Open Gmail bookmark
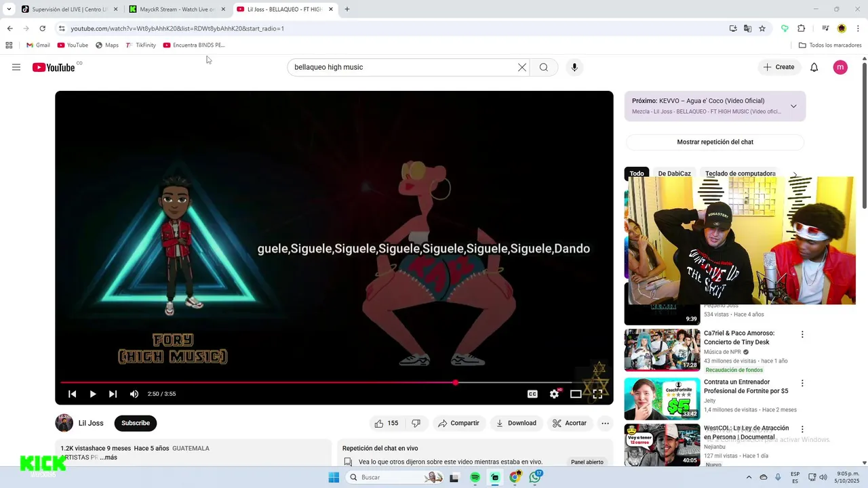Image resolution: width=868 pixels, height=488 pixels. (x=38, y=45)
